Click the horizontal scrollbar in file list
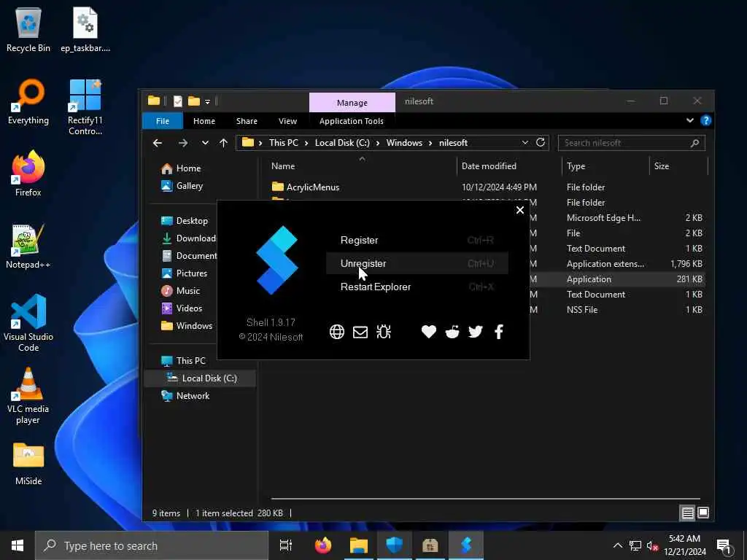Image resolution: width=747 pixels, height=560 pixels. (485, 499)
